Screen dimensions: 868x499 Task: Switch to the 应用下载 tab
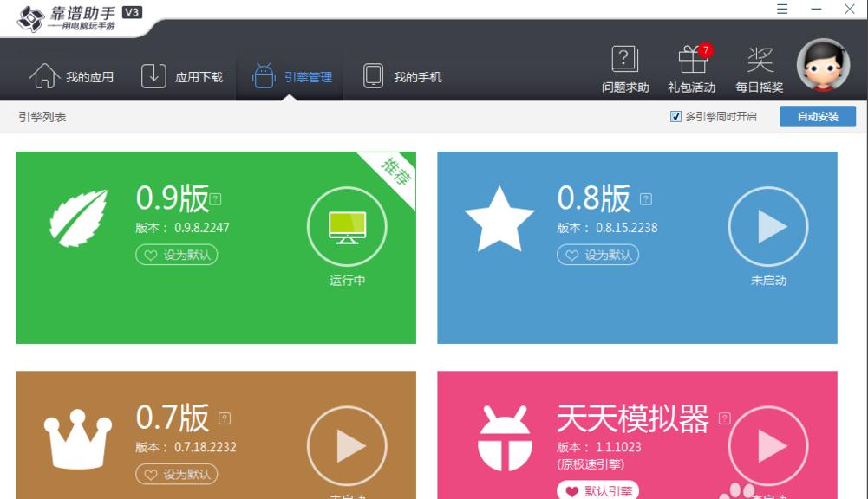point(182,77)
